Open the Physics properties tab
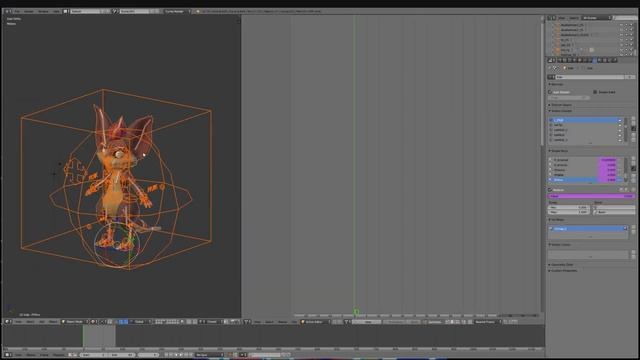 coord(615,60)
